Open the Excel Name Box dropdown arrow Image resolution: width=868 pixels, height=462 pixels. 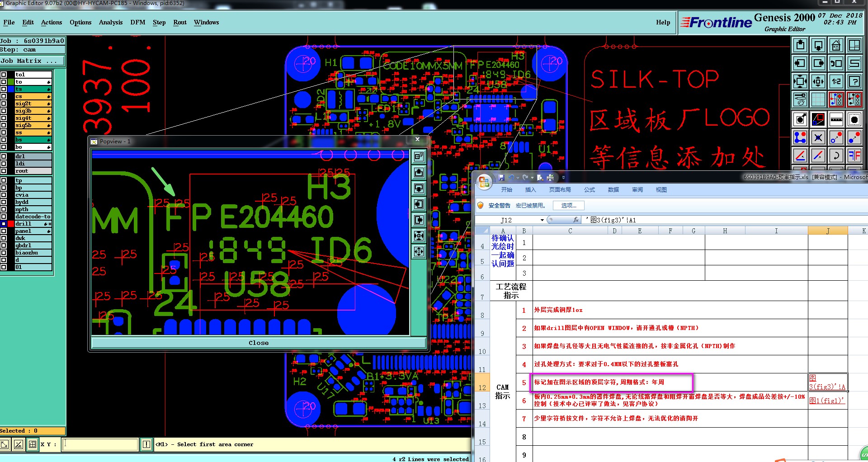[542, 220]
